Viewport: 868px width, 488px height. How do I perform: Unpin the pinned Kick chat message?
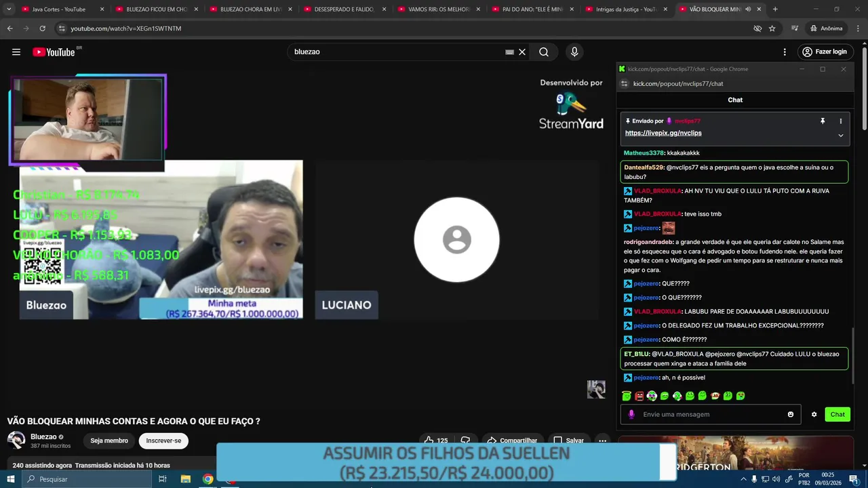pos(823,121)
